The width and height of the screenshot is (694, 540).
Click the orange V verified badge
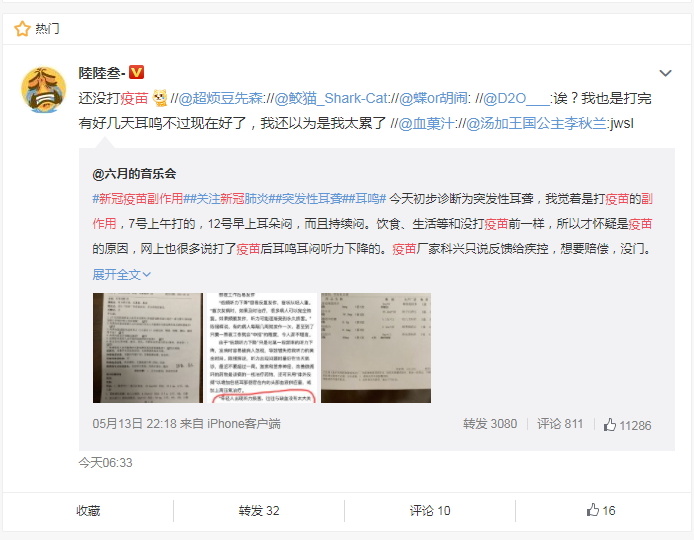point(136,72)
